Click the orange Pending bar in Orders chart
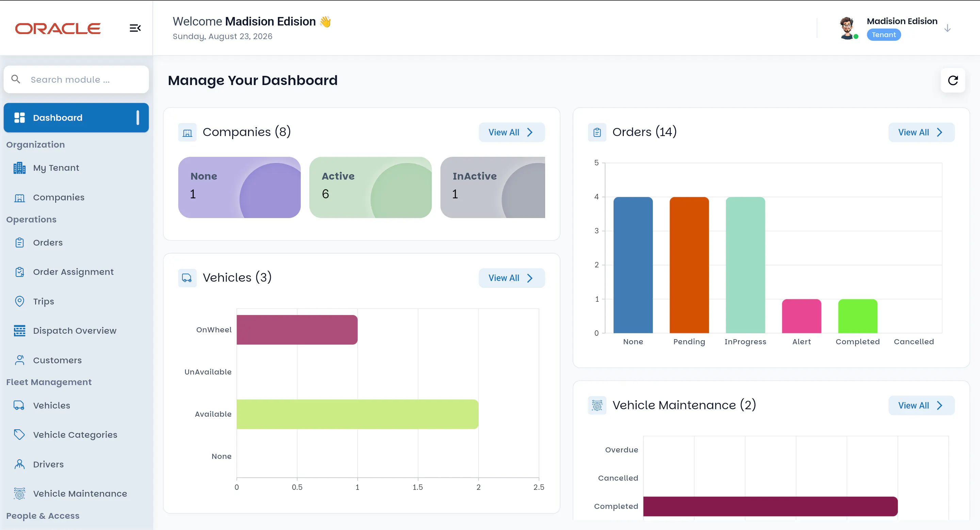This screenshot has width=980, height=530. point(689,265)
